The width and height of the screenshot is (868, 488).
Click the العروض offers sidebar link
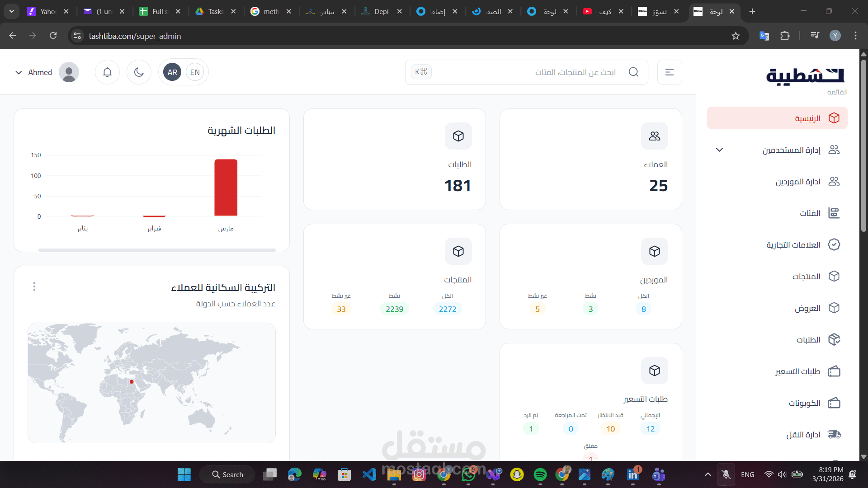point(807,308)
